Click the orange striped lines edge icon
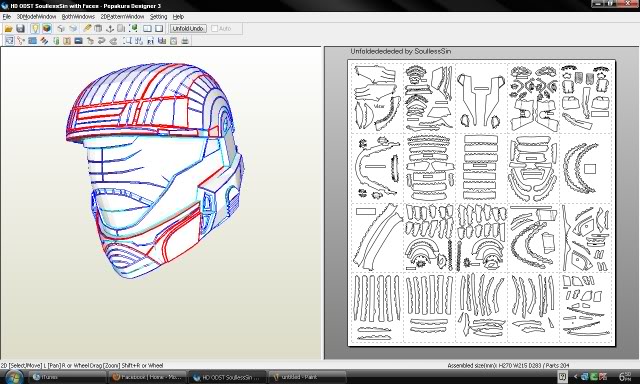Screen dimensions: 640x384 [44, 41]
